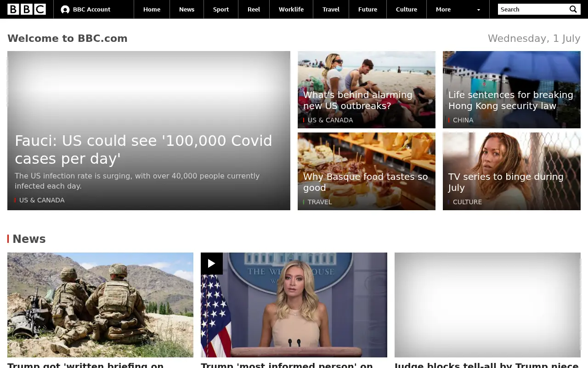
Task: Expand the More menu dropdown arrow
Action: (x=478, y=10)
